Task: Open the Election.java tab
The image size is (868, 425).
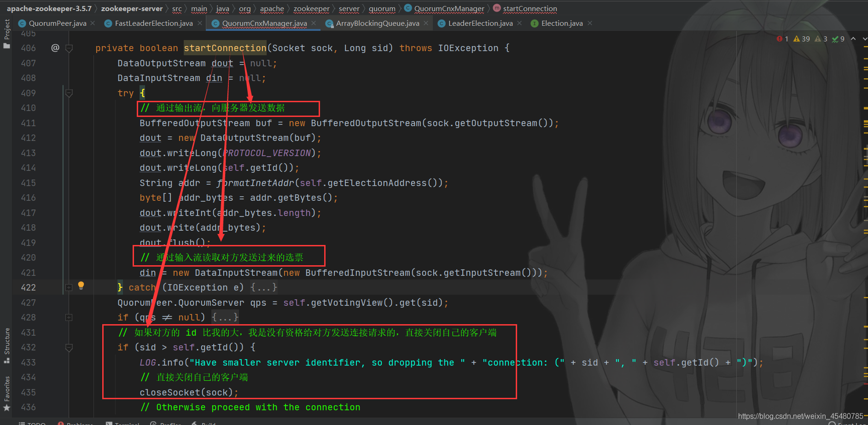Action: click(x=562, y=23)
